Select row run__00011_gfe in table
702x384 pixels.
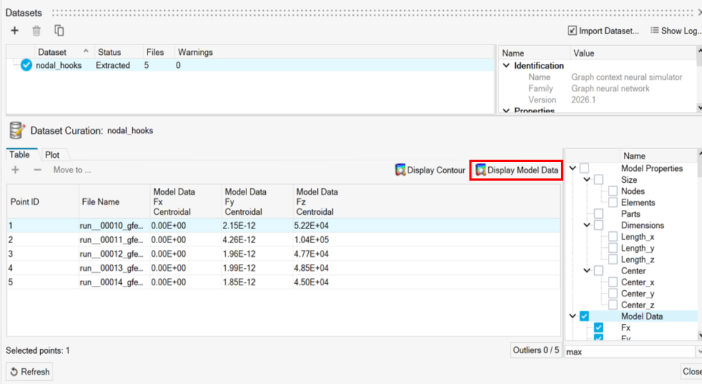point(283,240)
